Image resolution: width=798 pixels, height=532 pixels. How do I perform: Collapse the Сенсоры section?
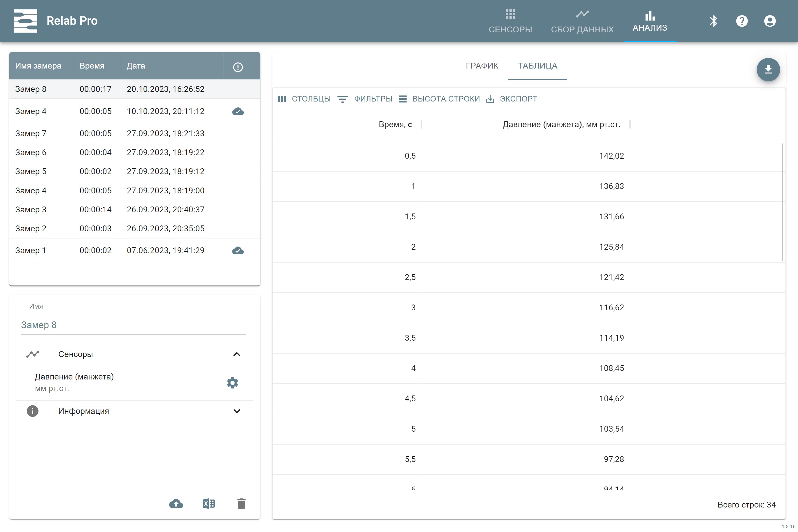(x=237, y=354)
